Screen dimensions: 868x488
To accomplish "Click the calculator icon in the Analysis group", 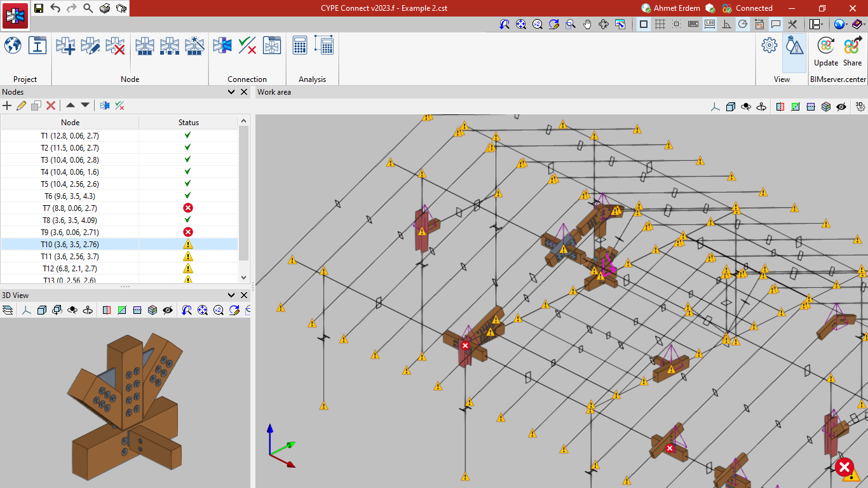I will point(299,46).
